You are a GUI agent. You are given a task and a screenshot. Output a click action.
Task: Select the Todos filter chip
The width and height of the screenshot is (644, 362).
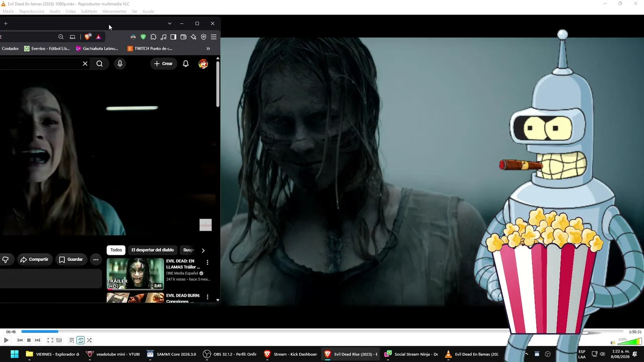click(116, 250)
